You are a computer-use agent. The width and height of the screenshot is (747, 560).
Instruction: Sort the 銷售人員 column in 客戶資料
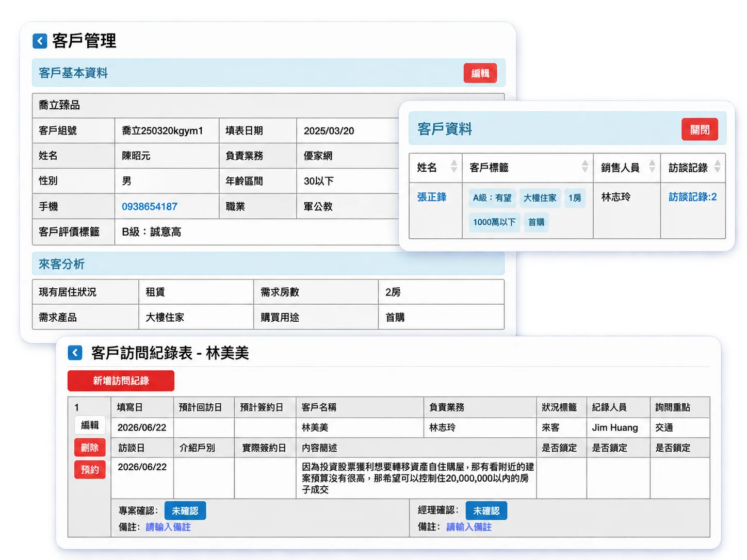(x=652, y=166)
